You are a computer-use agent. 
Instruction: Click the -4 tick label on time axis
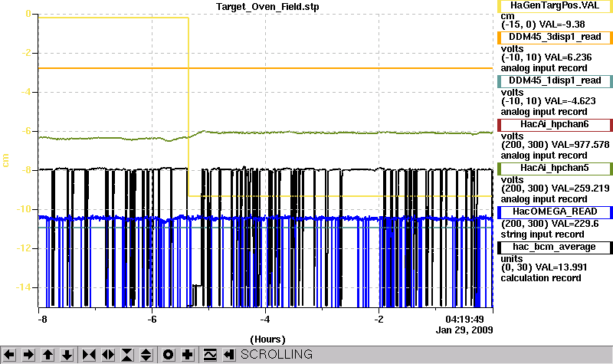pos(265,320)
